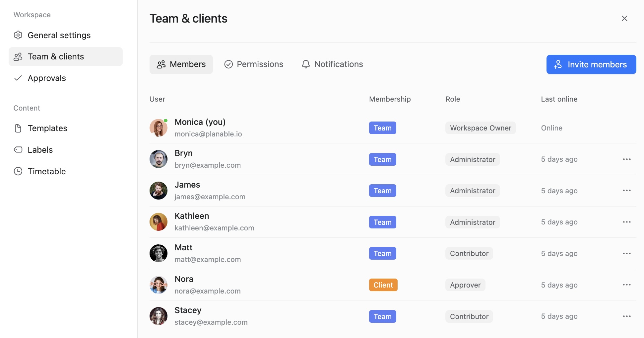Click Kathleen's Administrator role badge
The height and width of the screenshot is (338, 644).
[x=473, y=222]
